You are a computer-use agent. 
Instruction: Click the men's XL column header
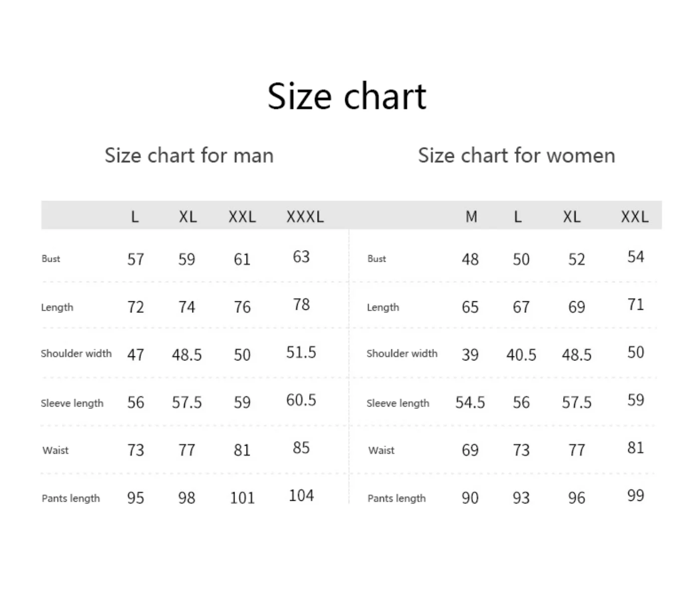(x=188, y=217)
